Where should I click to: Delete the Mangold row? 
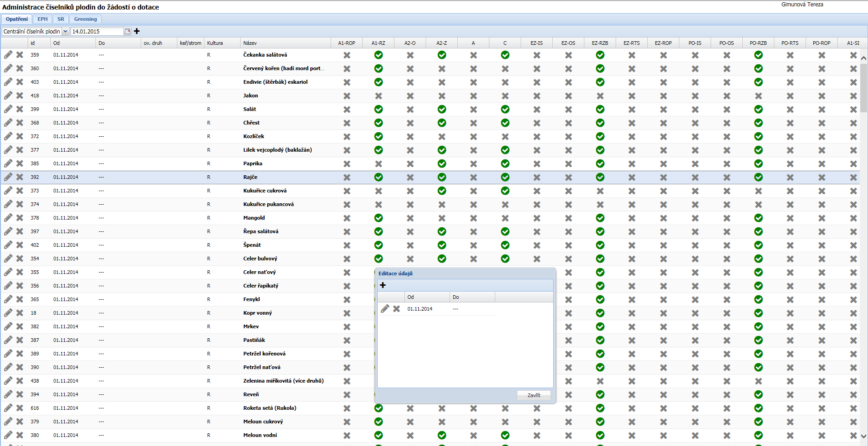(x=20, y=218)
